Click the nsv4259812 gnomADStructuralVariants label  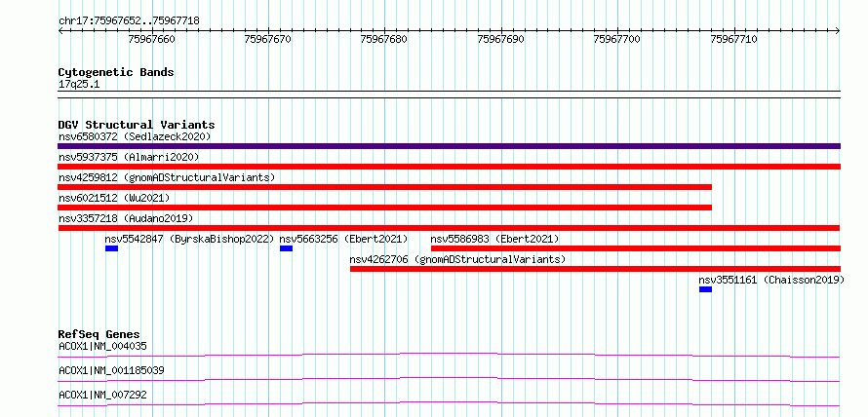167,177
